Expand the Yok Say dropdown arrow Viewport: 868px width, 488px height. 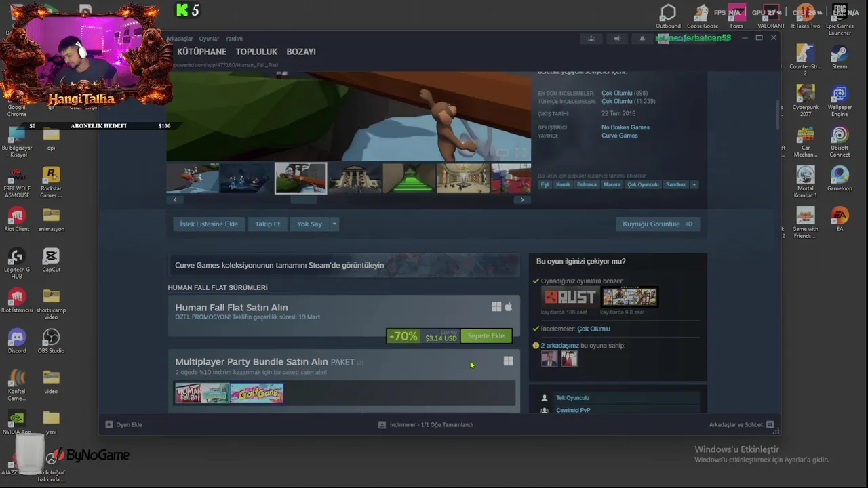pyautogui.click(x=334, y=224)
